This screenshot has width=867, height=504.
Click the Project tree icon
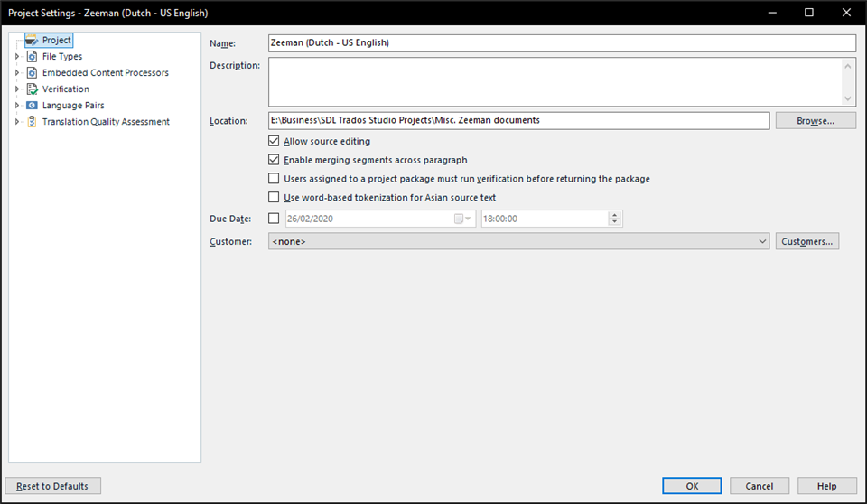(33, 41)
